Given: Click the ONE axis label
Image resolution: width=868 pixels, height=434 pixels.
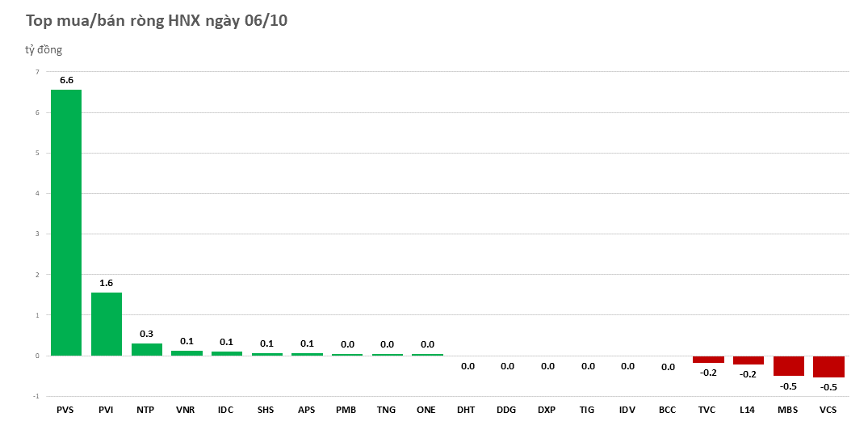Looking at the screenshot, I should [426, 410].
